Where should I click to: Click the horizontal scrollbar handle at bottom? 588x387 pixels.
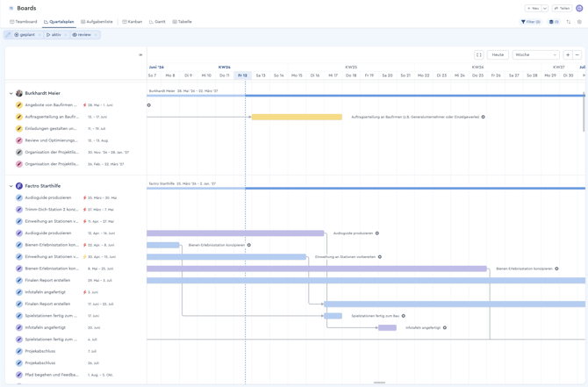379,383
